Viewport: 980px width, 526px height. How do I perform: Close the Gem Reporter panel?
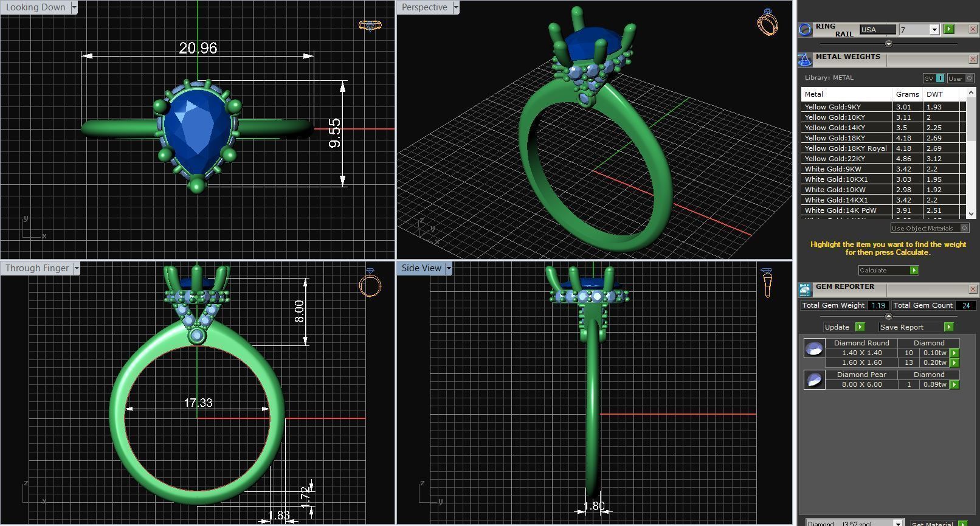[x=973, y=289]
